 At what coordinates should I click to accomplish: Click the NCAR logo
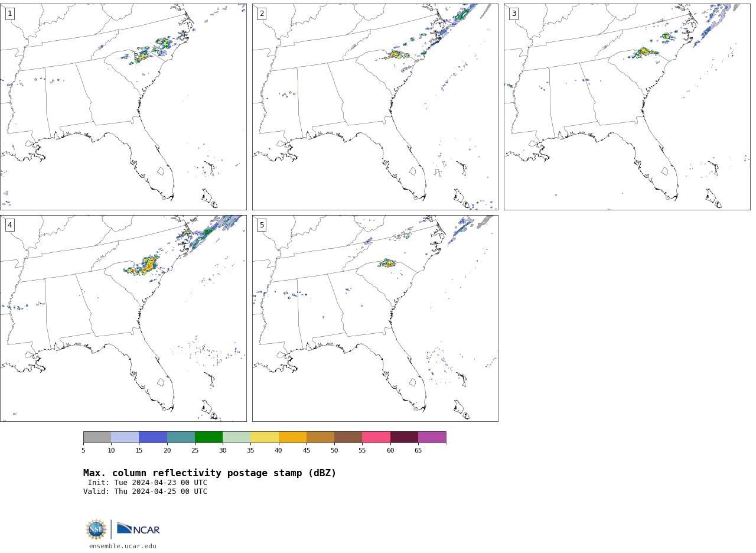(138, 529)
